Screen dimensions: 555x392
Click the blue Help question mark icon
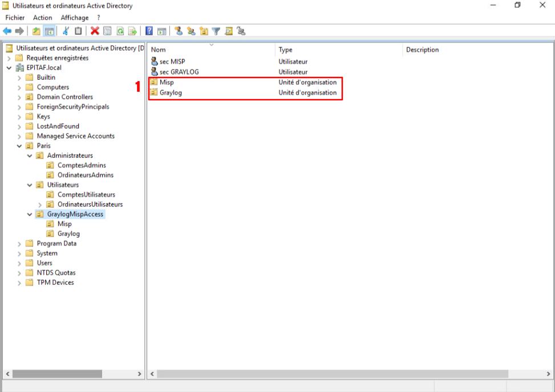tap(149, 31)
